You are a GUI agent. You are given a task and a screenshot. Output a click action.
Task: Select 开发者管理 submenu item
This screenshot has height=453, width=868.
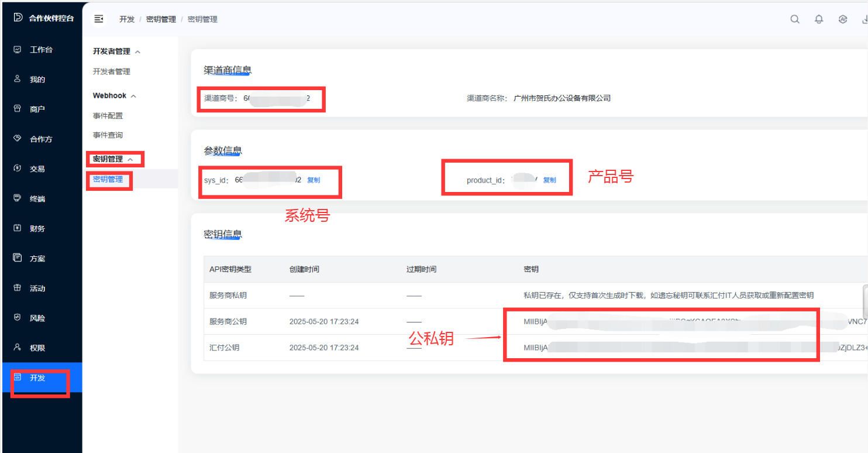tap(111, 71)
